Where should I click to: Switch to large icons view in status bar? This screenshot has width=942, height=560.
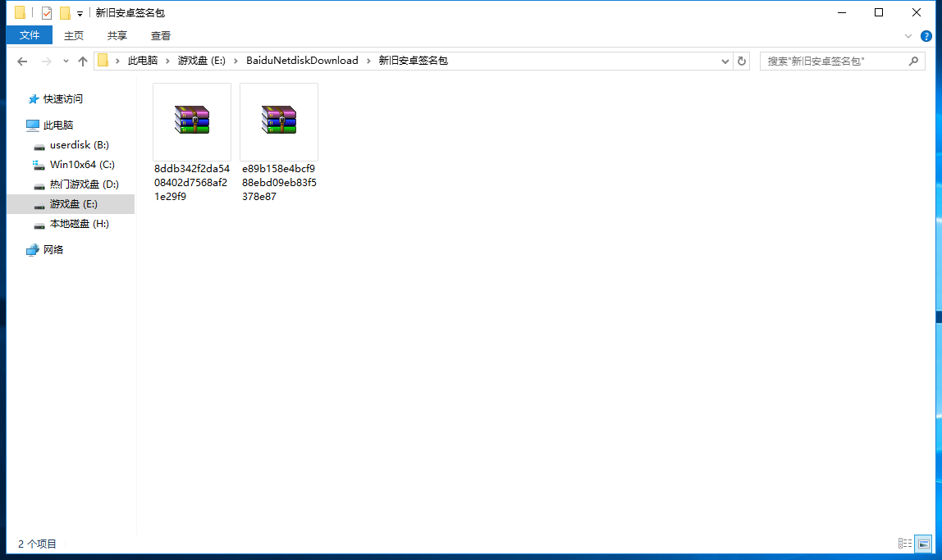[x=923, y=544]
